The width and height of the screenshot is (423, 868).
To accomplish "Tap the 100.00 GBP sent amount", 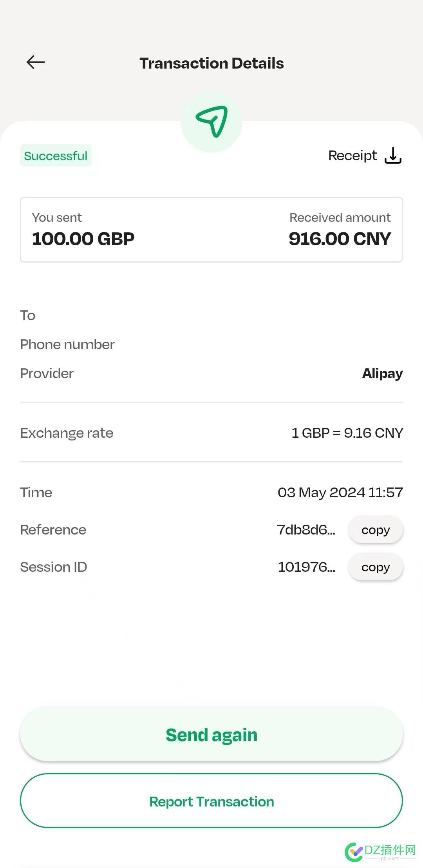I will [x=83, y=239].
